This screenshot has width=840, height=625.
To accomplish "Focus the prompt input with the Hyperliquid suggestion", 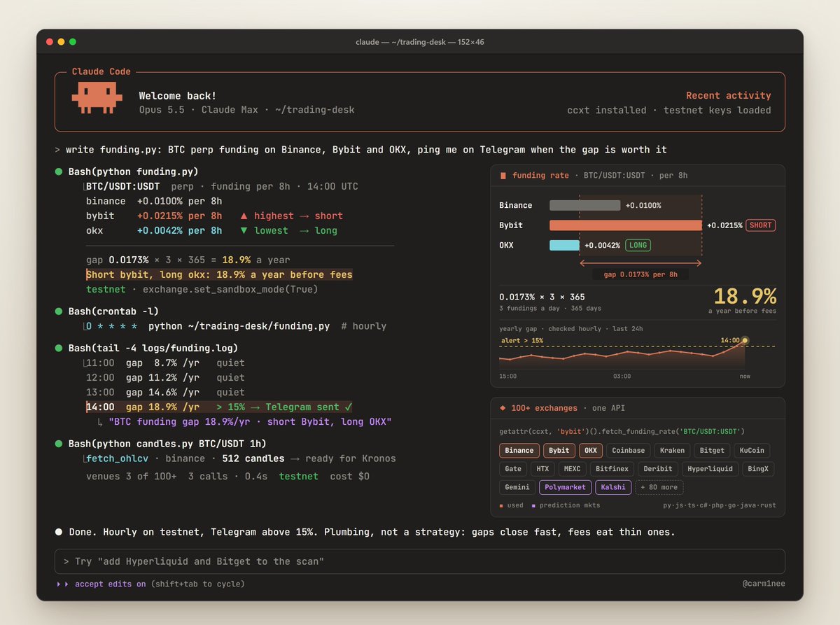I will pos(420,561).
